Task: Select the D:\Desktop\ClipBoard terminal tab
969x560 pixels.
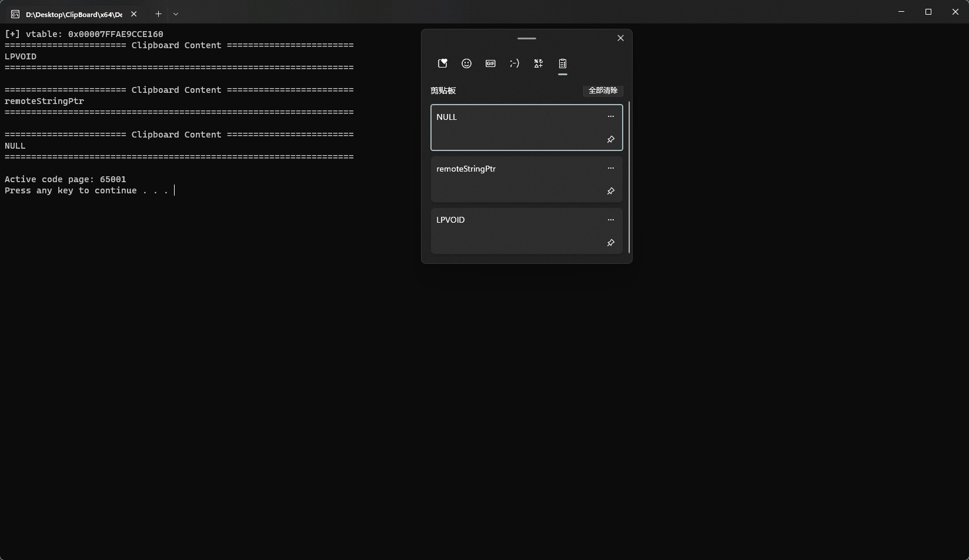Action: tap(71, 14)
